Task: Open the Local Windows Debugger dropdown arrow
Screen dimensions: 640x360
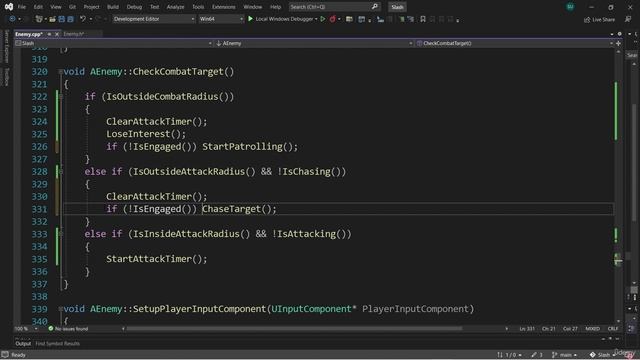Action: 316,19
